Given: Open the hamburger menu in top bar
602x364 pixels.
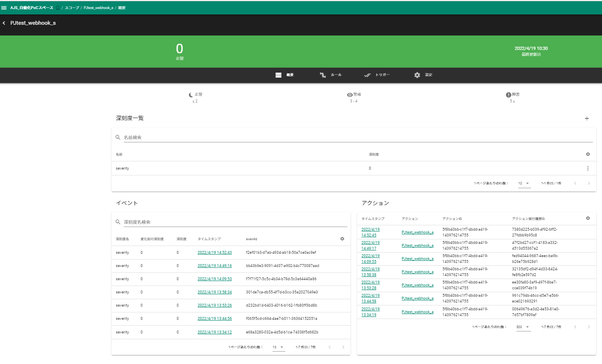Looking at the screenshot, I should click(x=4, y=8).
